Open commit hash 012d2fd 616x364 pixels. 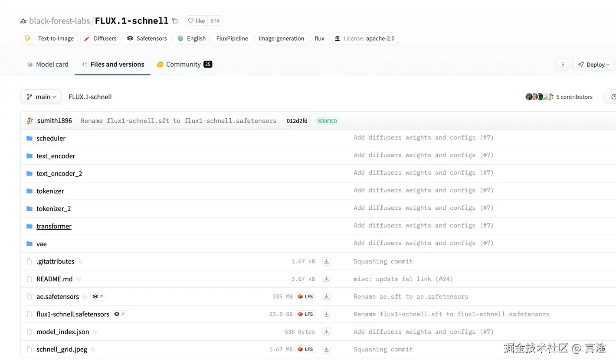[297, 121]
